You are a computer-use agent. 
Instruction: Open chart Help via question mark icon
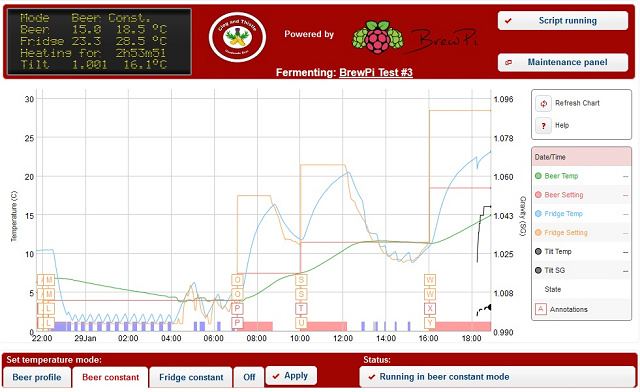point(543,126)
